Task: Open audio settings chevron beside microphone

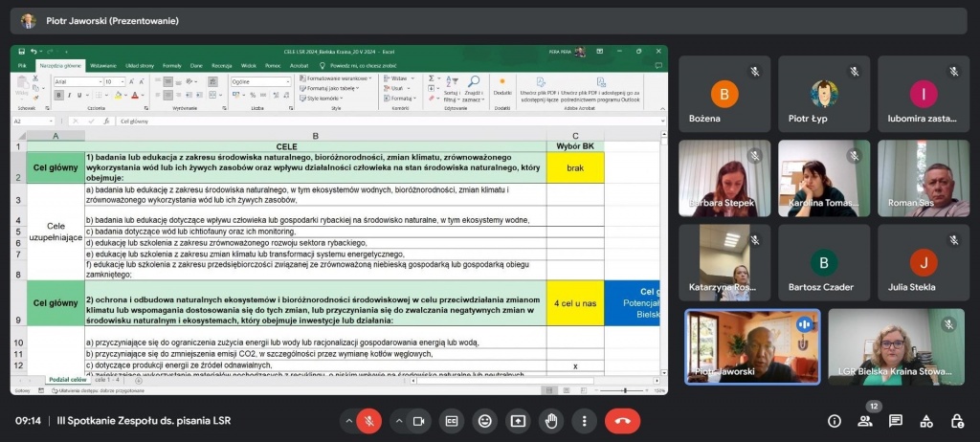Action: (348, 421)
